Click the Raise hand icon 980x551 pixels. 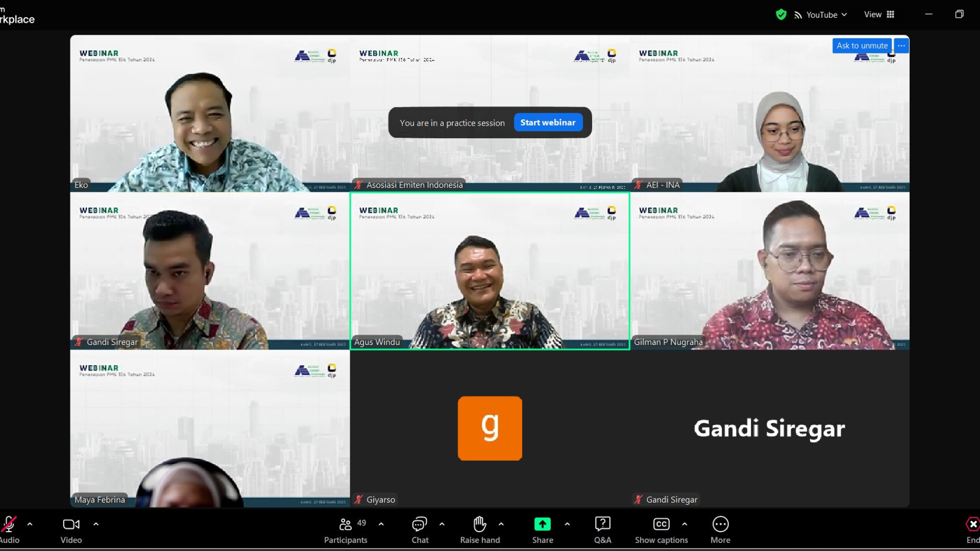(480, 524)
